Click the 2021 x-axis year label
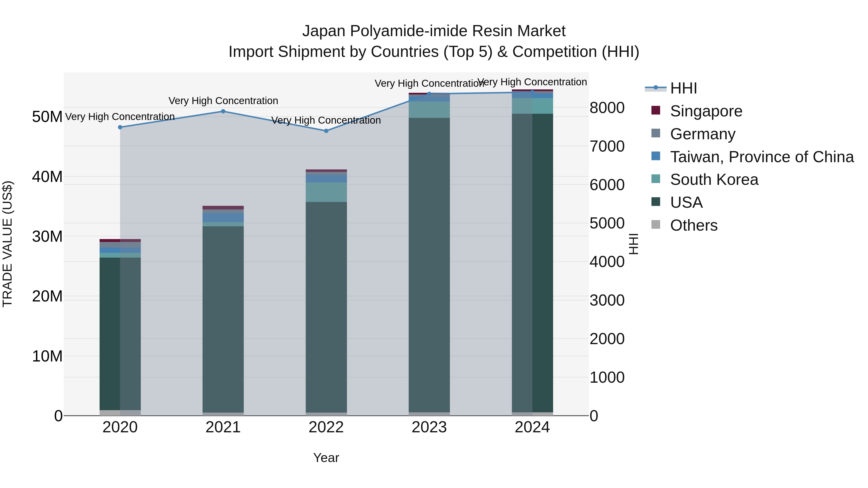Screen dimensions: 868x488 click(223, 427)
